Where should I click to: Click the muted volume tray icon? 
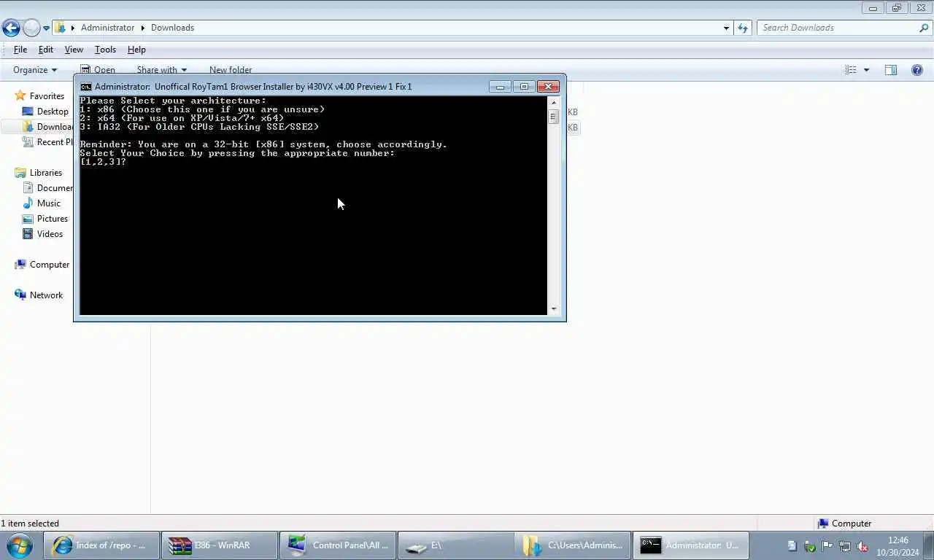click(x=862, y=546)
